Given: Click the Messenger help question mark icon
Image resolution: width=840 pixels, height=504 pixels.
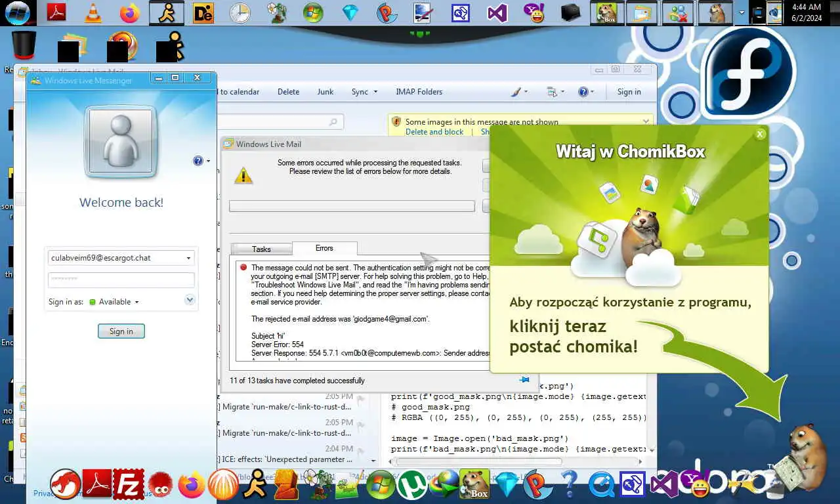Looking at the screenshot, I should (x=198, y=161).
